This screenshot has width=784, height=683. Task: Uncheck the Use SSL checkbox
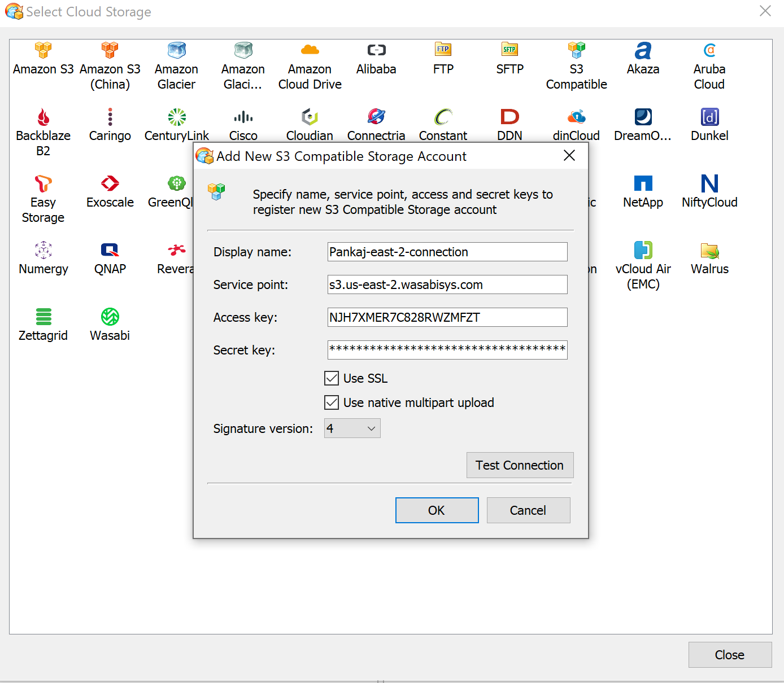pyautogui.click(x=332, y=378)
